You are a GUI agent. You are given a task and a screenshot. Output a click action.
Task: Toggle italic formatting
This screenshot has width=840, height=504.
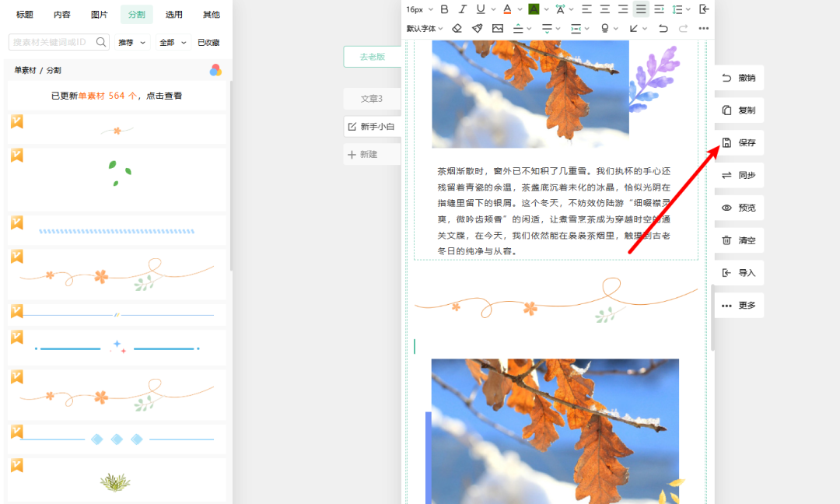pos(463,9)
